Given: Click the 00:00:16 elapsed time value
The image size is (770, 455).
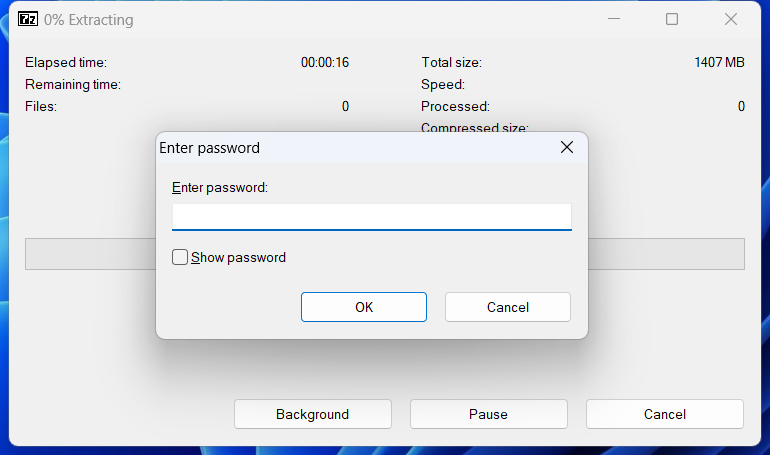Looking at the screenshot, I should pos(325,62).
